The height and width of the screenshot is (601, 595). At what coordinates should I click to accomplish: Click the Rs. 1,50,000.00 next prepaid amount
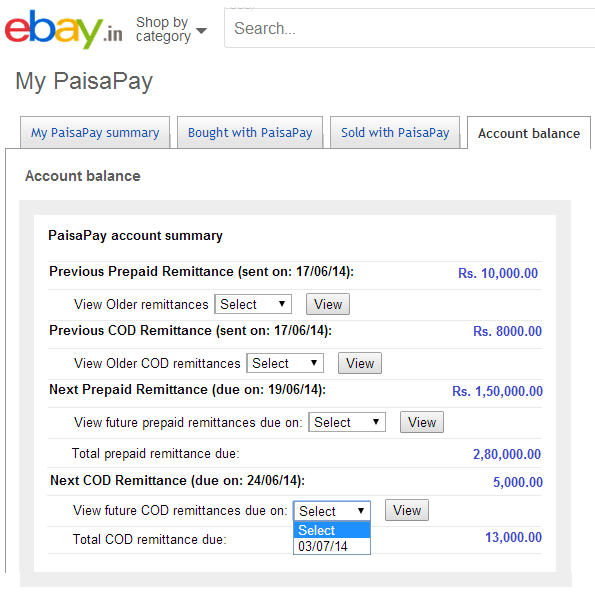pyautogui.click(x=497, y=391)
